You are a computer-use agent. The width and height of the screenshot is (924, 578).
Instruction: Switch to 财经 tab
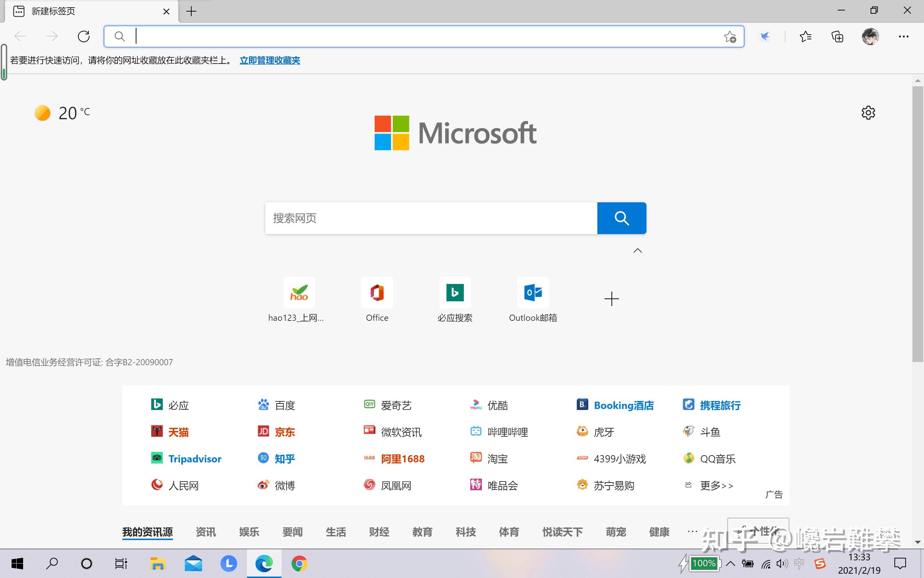(379, 532)
